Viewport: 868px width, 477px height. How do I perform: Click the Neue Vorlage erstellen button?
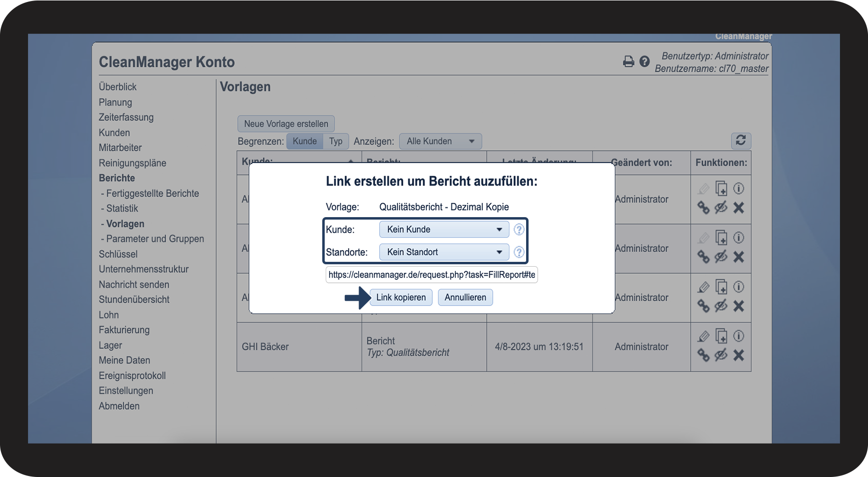click(x=286, y=124)
